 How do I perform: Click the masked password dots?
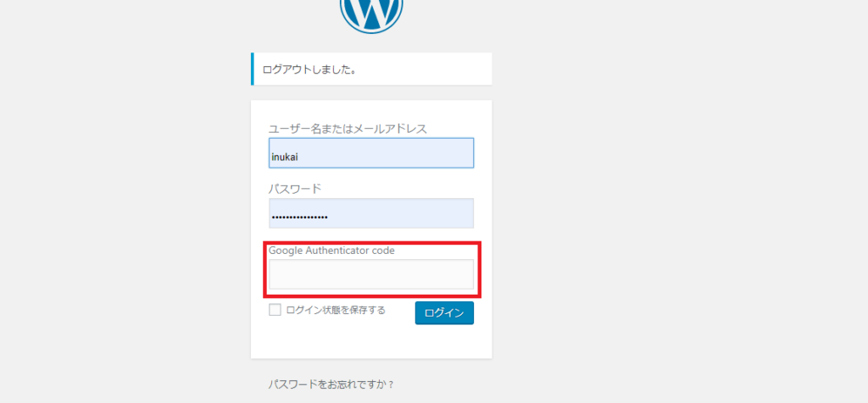[x=300, y=218]
